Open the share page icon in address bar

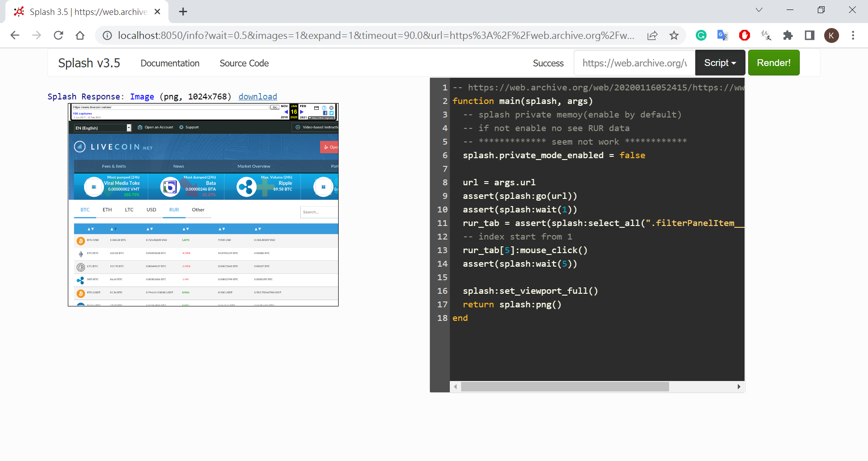[652, 35]
